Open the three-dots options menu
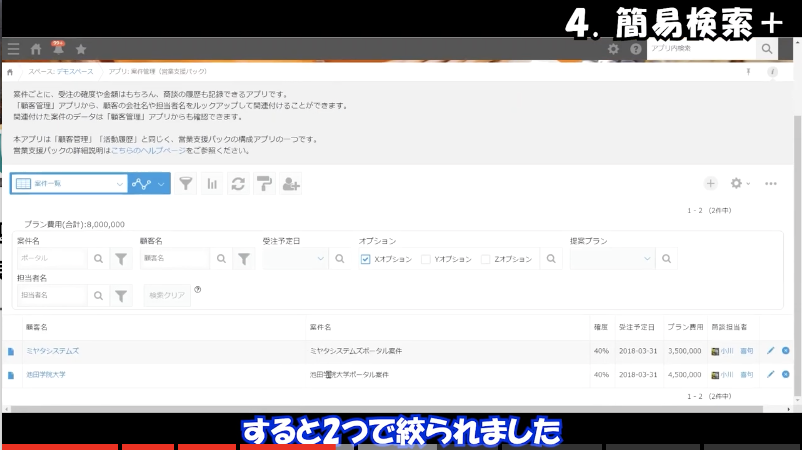The width and height of the screenshot is (802, 450). tap(771, 184)
